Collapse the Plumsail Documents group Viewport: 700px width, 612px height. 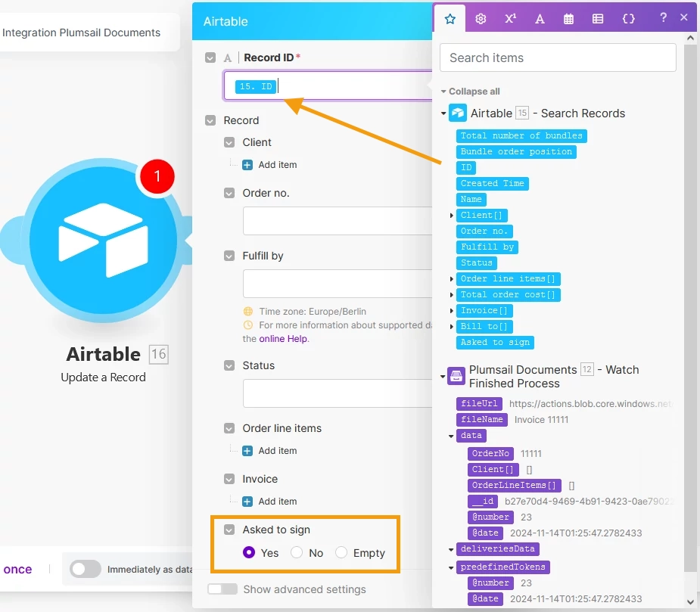[x=443, y=376]
